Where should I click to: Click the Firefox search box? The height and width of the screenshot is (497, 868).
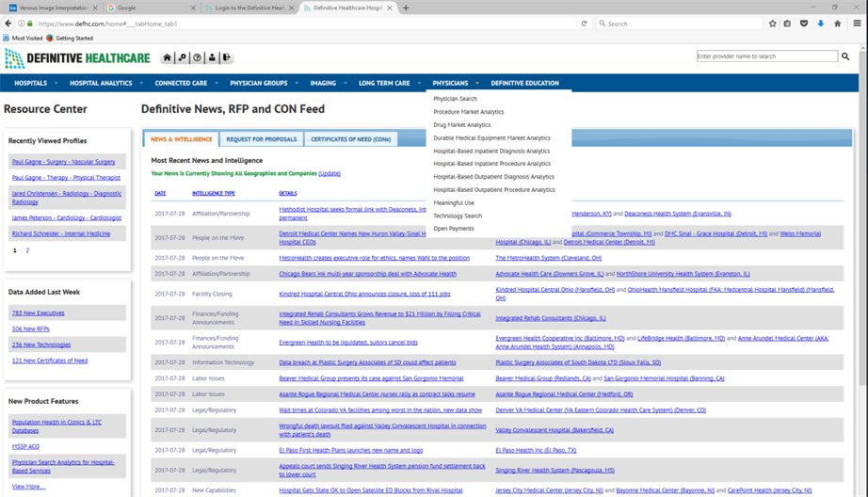(680, 24)
